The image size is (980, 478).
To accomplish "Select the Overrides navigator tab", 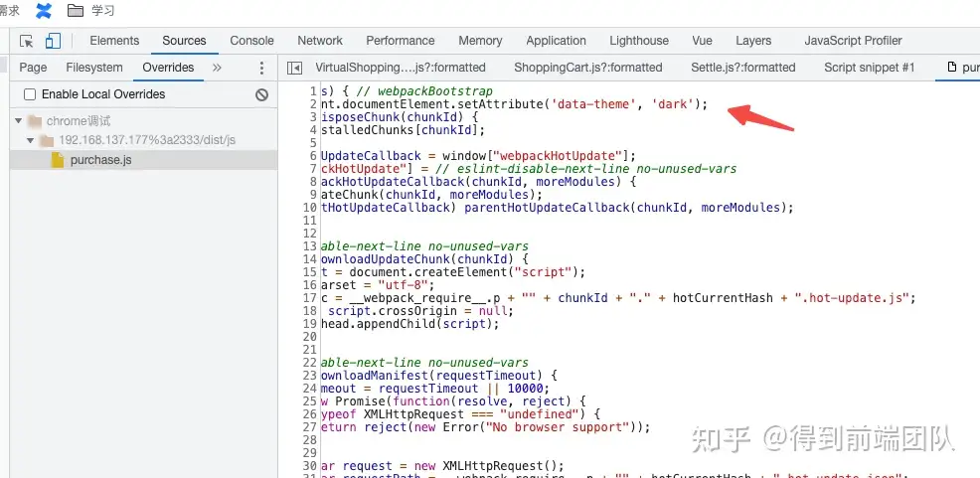I will click(x=168, y=68).
